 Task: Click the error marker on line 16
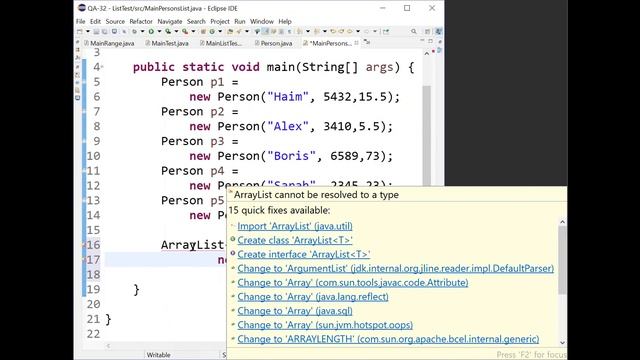(84, 245)
